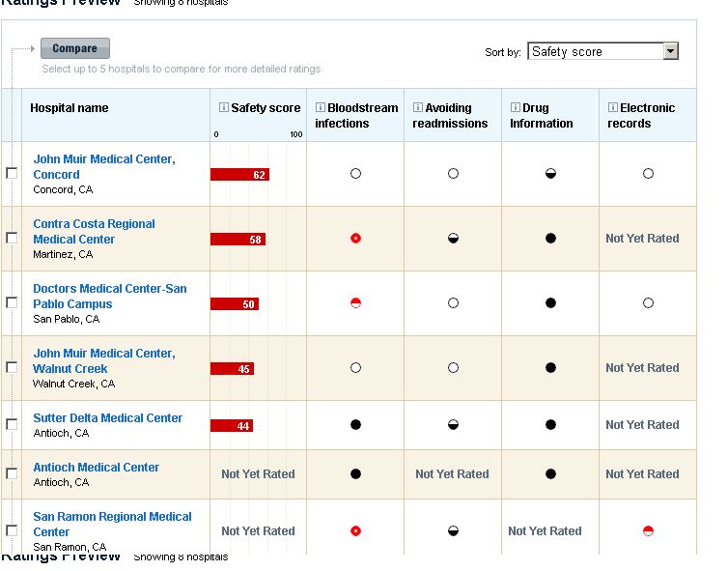Click Concord's electronic records rating circle
This screenshot has height=571, width=728.
648,173
